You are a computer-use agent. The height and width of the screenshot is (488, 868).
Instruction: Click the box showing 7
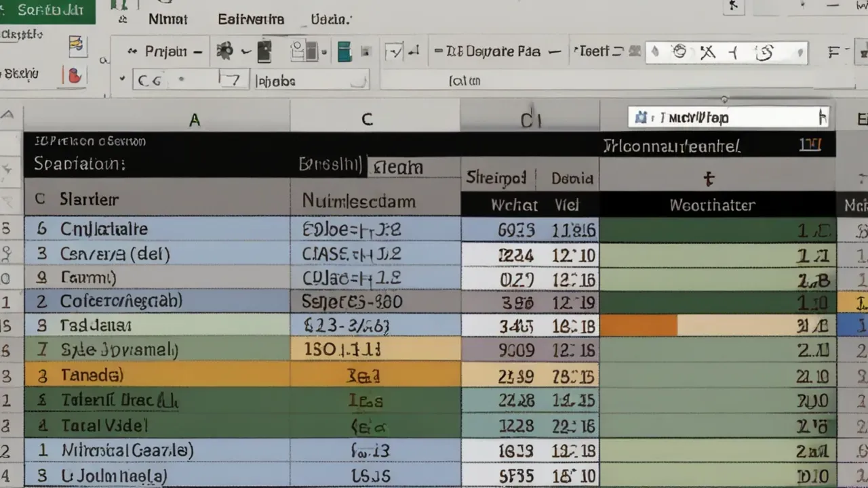234,79
